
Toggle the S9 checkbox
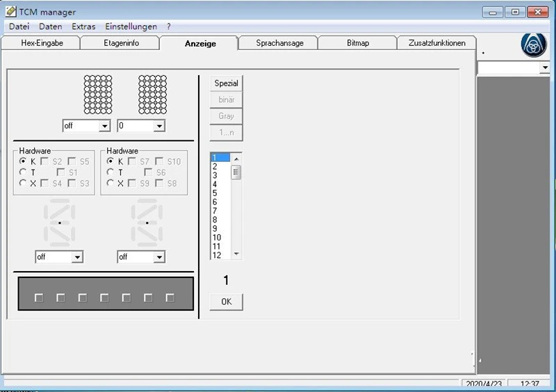click(132, 183)
